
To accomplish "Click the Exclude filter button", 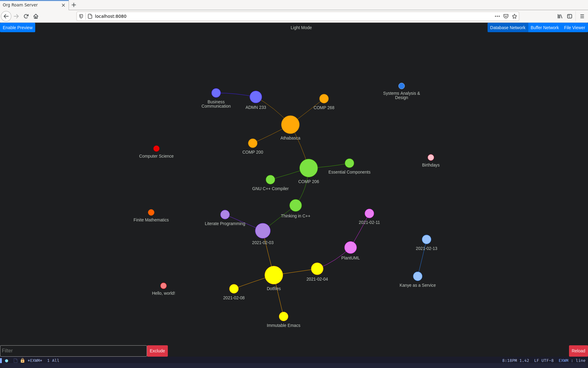I will coord(157,351).
